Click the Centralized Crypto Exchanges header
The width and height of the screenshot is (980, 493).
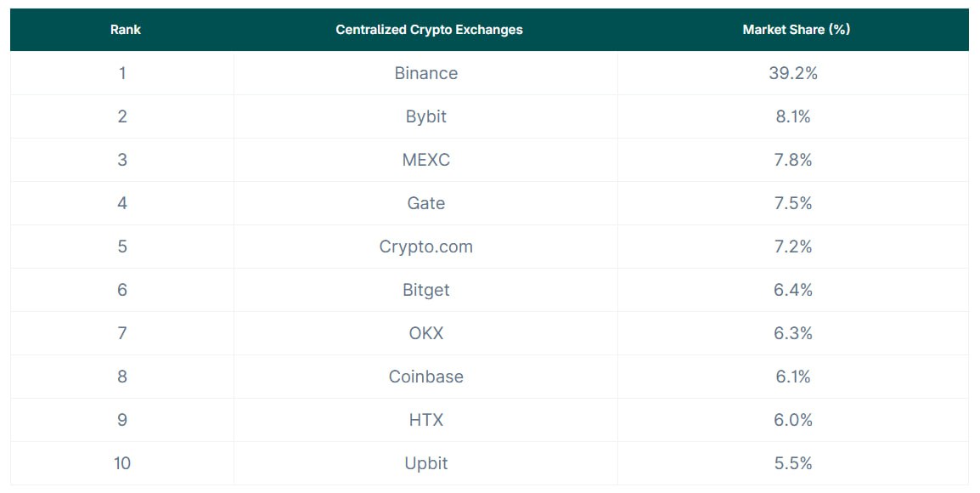coord(429,30)
